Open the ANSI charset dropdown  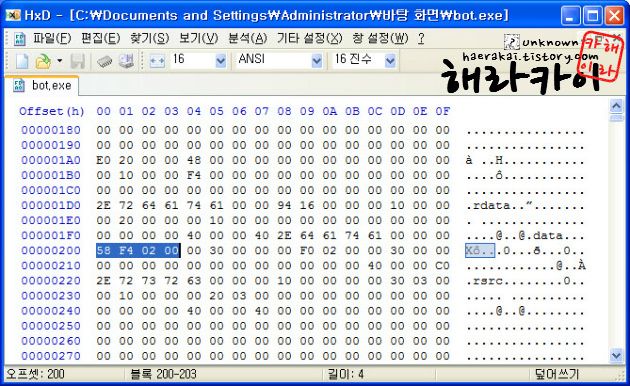[317, 61]
